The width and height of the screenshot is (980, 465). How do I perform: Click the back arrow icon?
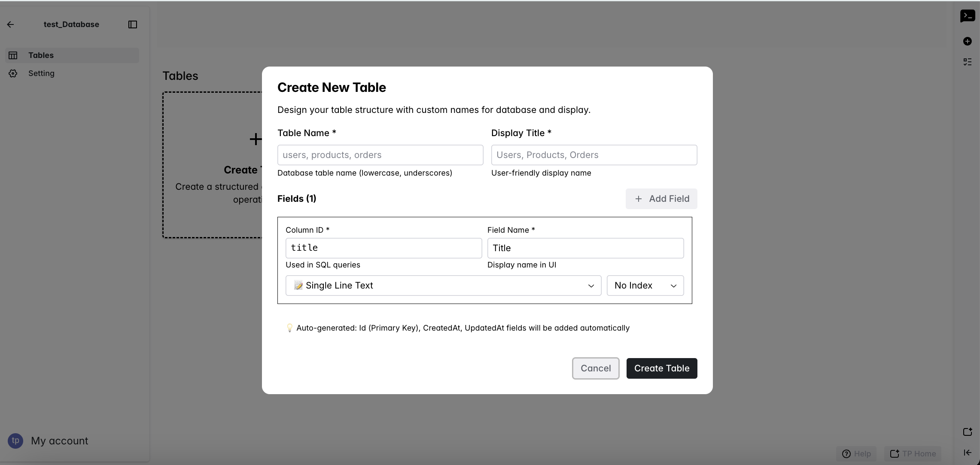click(11, 24)
